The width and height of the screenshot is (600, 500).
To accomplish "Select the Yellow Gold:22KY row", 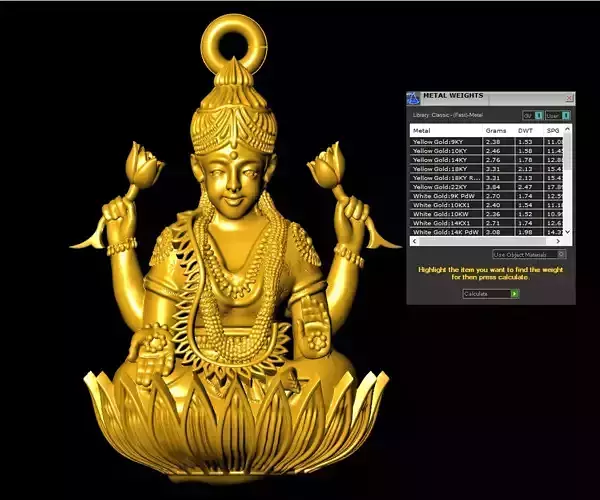I will [486, 187].
